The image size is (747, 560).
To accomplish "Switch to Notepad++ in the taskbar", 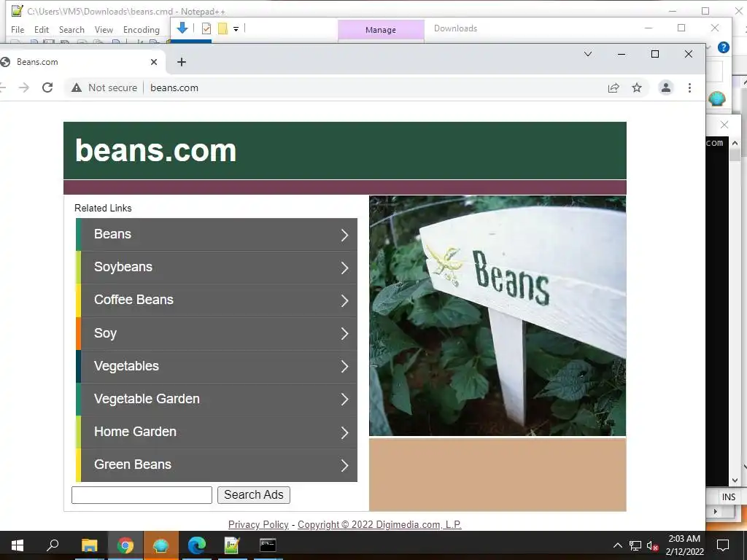I will [231, 545].
